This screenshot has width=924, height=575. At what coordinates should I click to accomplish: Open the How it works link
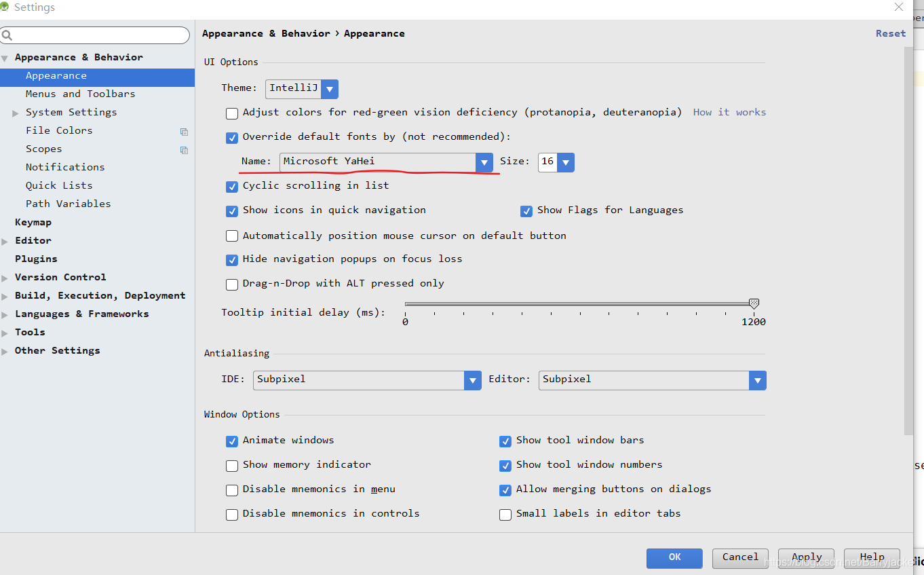(729, 113)
